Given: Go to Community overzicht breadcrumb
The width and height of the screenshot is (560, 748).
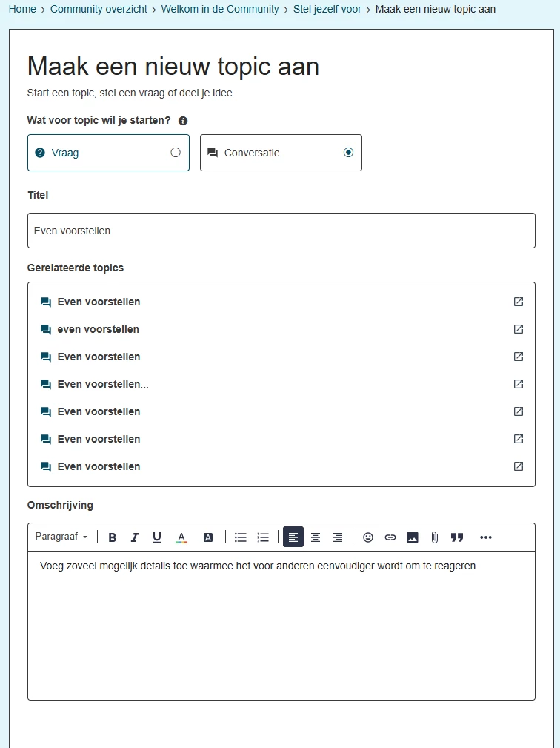Looking at the screenshot, I should click(99, 9).
